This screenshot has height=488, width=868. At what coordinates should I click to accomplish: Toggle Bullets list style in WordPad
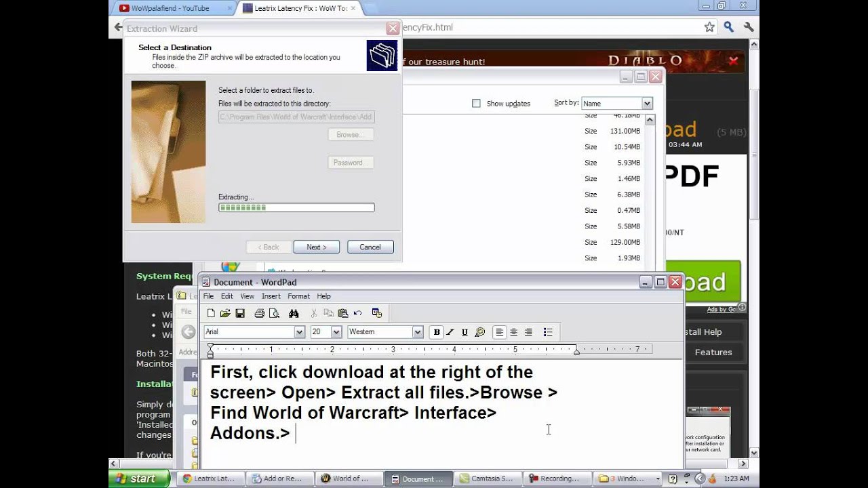548,332
